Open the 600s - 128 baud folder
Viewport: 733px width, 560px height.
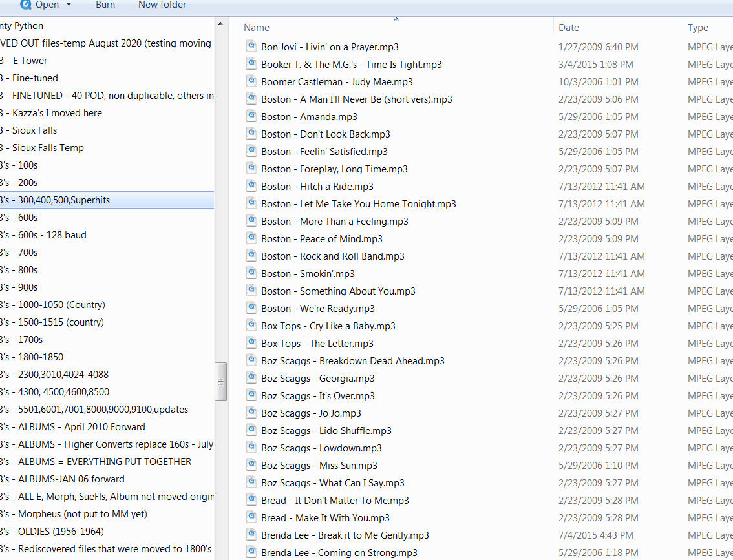(x=52, y=235)
